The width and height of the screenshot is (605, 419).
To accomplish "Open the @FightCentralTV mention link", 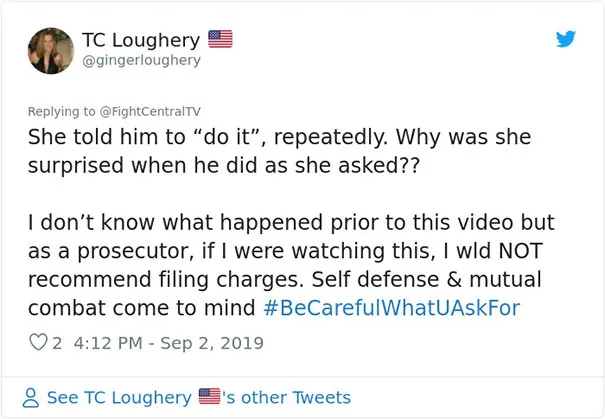I will coord(150,112).
